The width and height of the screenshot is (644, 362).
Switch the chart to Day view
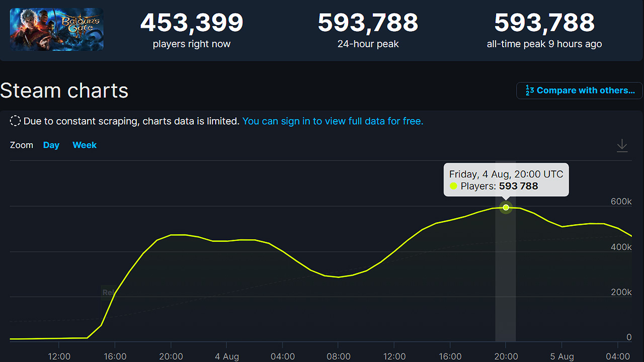click(51, 145)
